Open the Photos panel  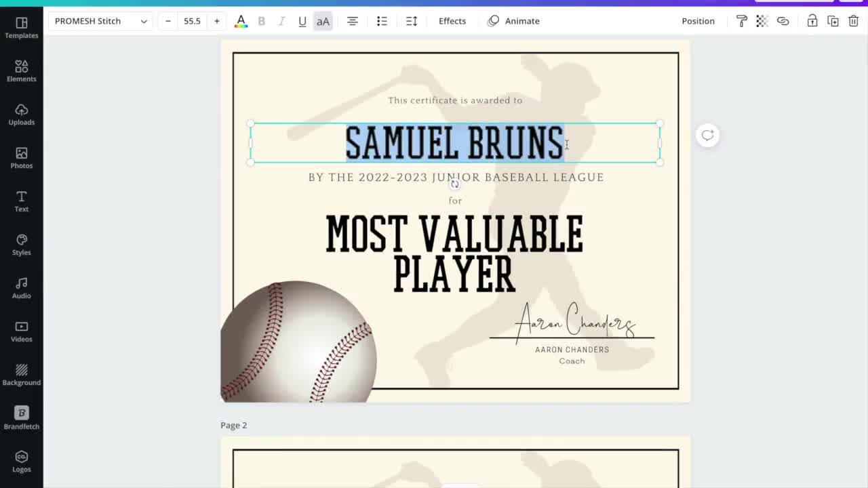coord(22,158)
